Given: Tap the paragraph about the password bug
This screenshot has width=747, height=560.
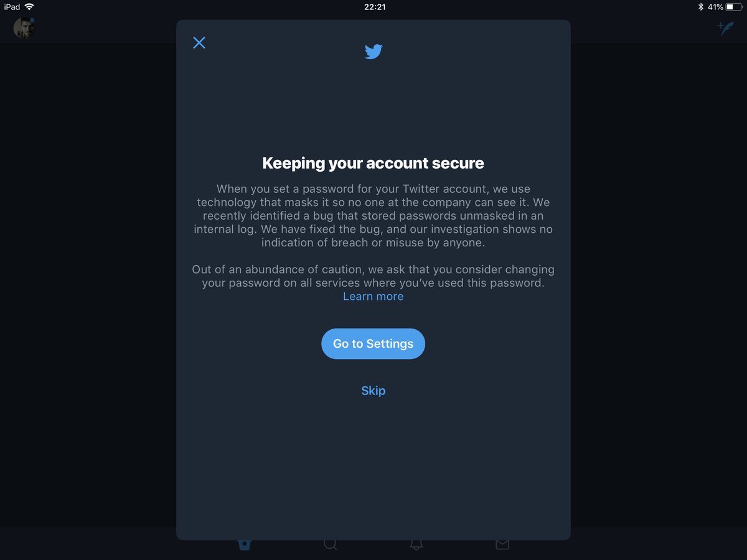Looking at the screenshot, I should tap(374, 215).
